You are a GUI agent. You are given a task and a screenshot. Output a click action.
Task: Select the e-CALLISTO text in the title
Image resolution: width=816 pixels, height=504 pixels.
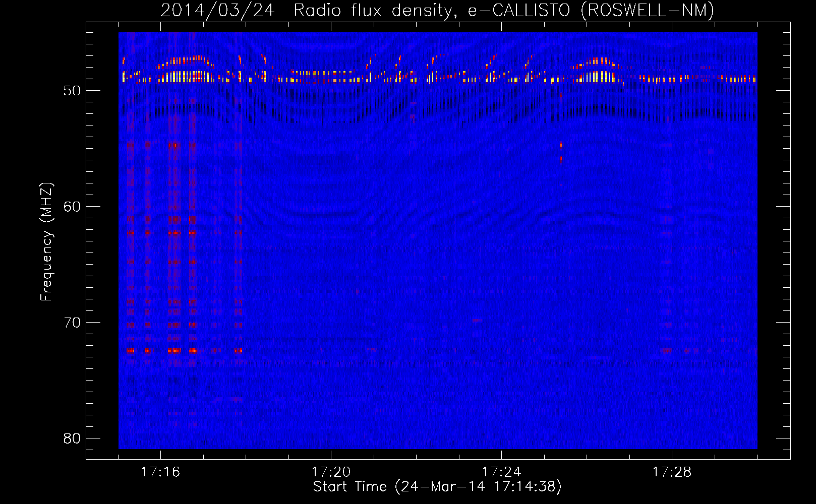point(519,10)
